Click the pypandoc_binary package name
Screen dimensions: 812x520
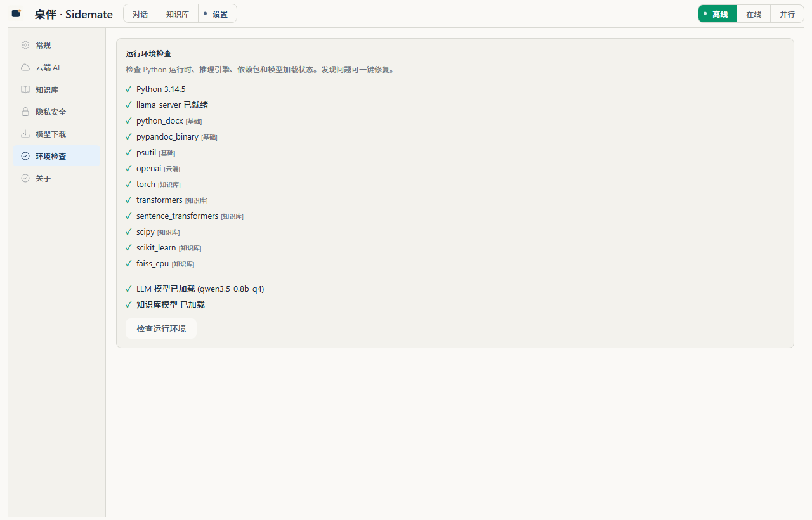coord(167,137)
